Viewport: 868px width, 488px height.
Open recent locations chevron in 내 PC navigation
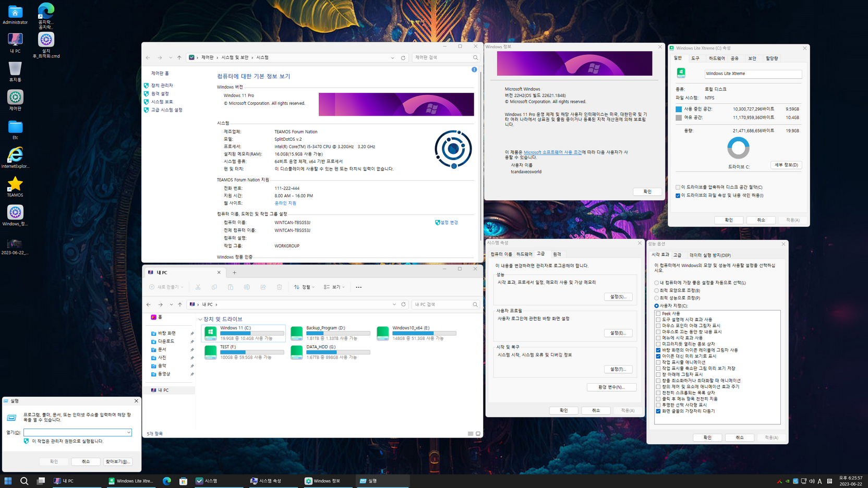click(x=171, y=304)
